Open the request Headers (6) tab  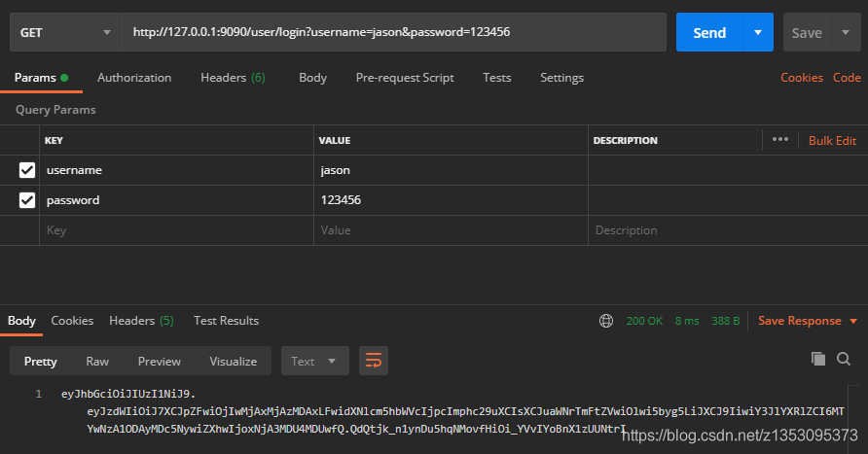pyautogui.click(x=233, y=78)
